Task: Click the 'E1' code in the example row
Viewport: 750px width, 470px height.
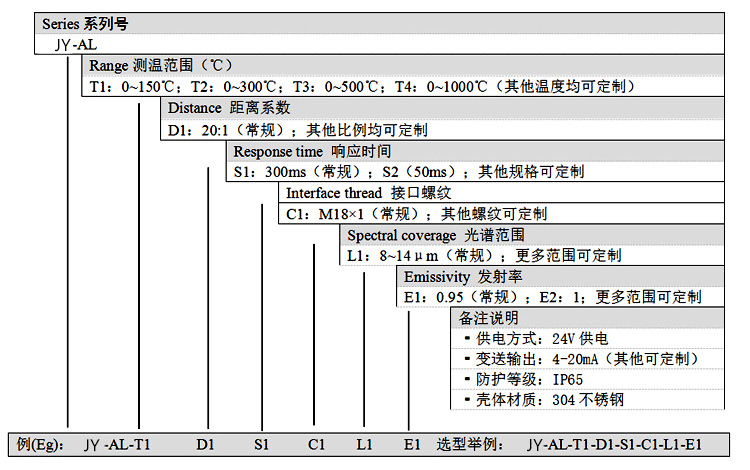Action: [x=412, y=445]
